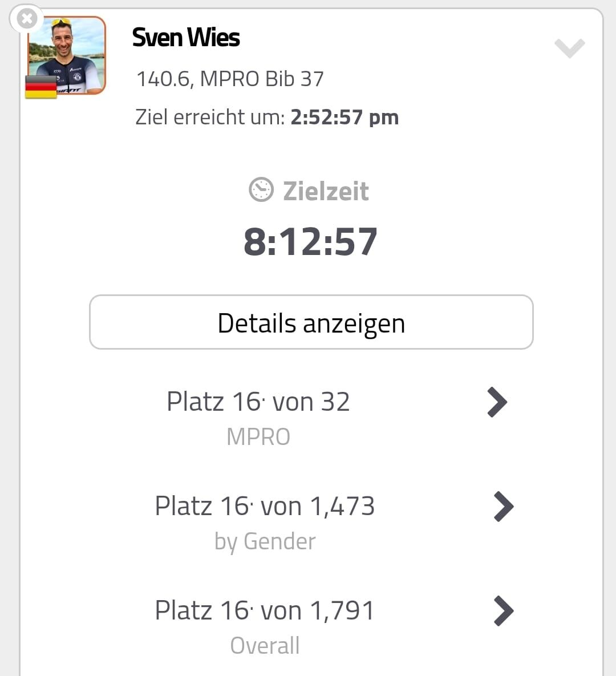Click the clock icon beside Zielzeit
The height and width of the screenshot is (676, 616).
pos(261,189)
